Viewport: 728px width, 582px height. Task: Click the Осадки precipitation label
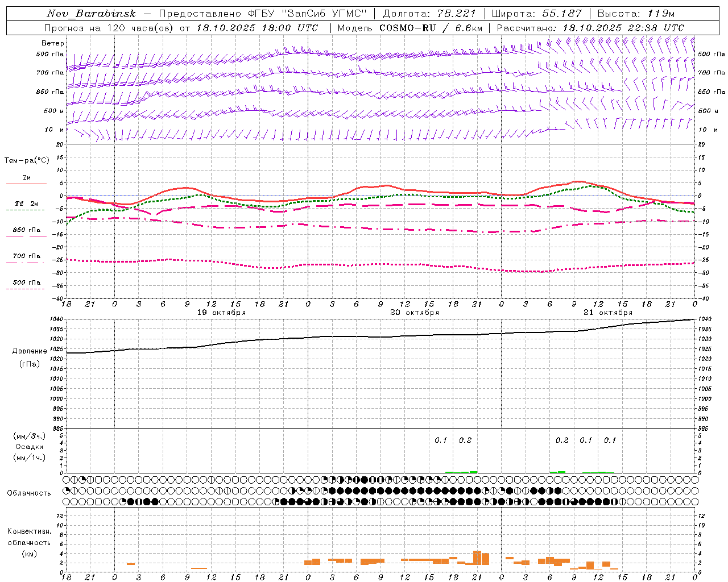(30, 447)
